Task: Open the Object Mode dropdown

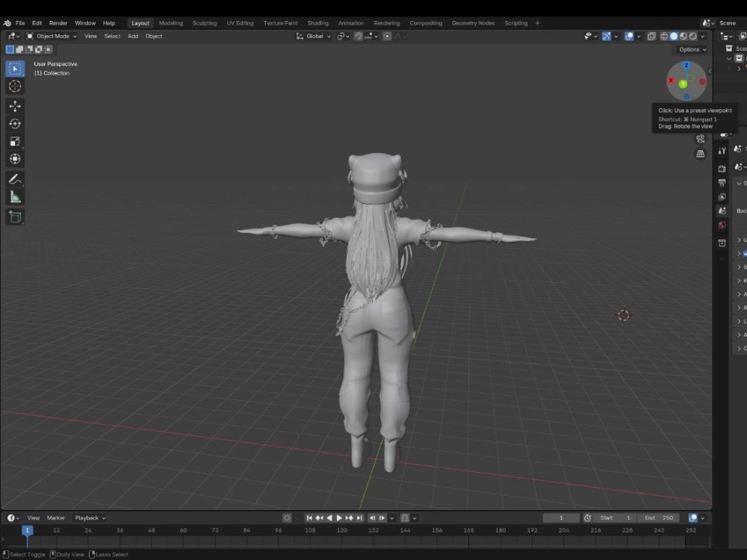Action: click(x=52, y=36)
